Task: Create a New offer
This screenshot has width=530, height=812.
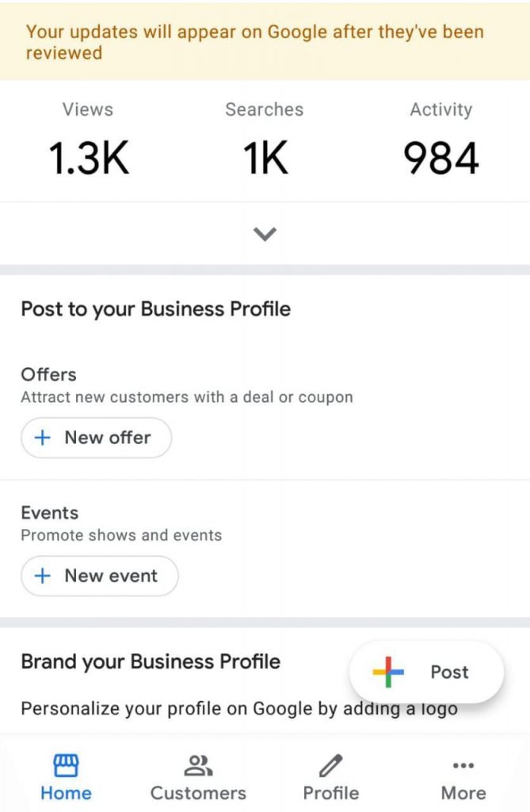Action: click(97, 438)
